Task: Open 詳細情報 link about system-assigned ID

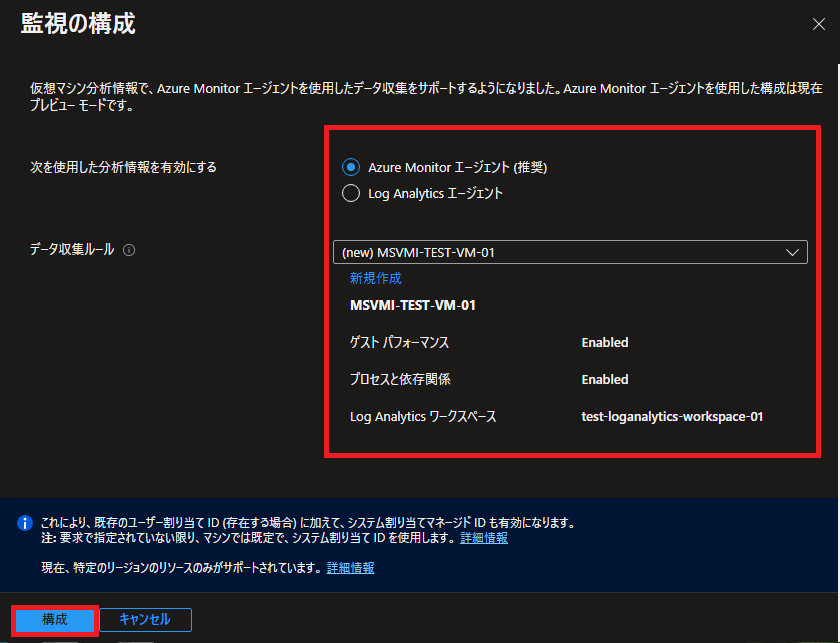Action: point(484,537)
